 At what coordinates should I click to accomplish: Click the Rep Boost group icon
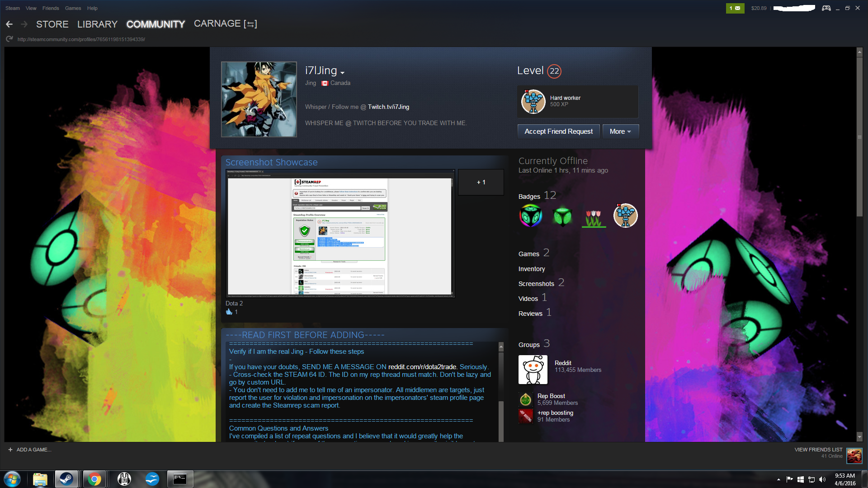click(525, 399)
